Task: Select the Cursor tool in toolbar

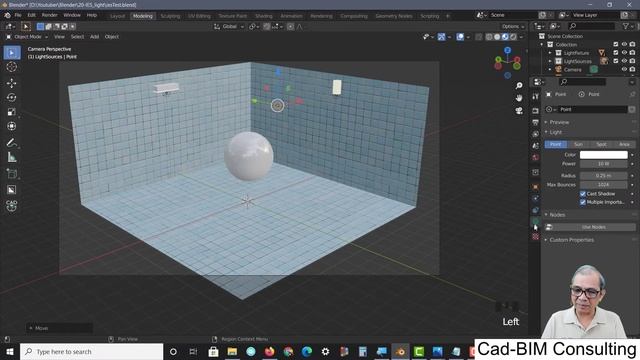Action: click(x=12, y=67)
